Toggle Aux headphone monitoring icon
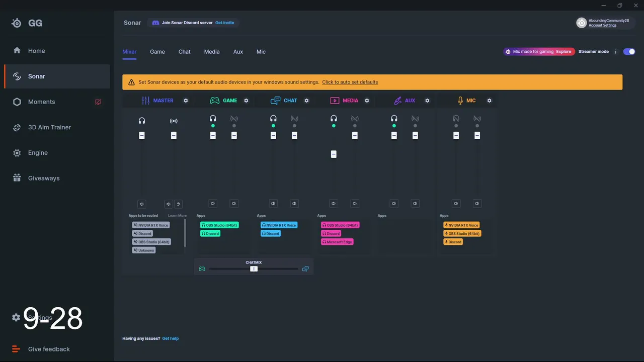Viewport: 644px width, 362px height. click(394, 119)
